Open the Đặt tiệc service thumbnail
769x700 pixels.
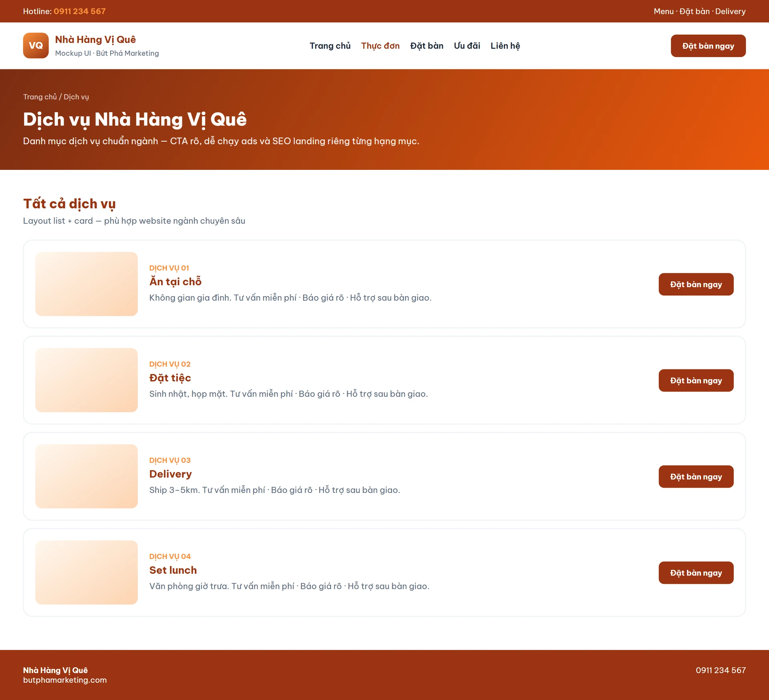click(x=87, y=380)
